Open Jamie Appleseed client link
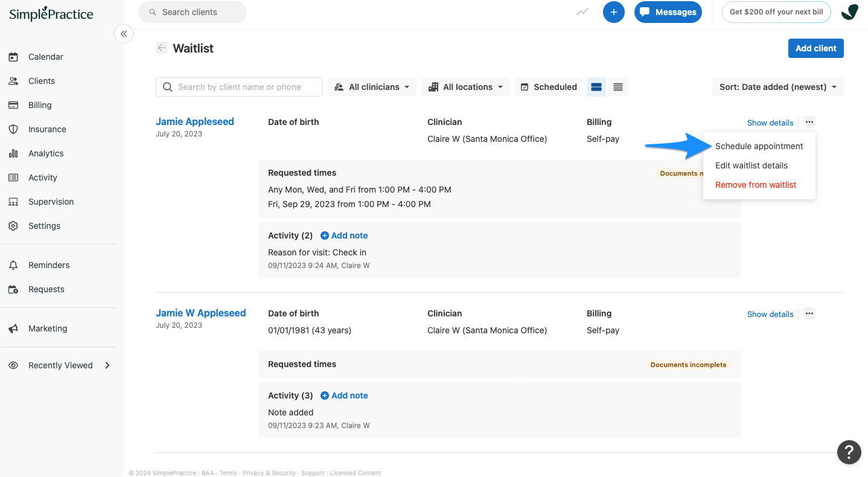This screenshot has height=477, width=868. click(195, 121)
